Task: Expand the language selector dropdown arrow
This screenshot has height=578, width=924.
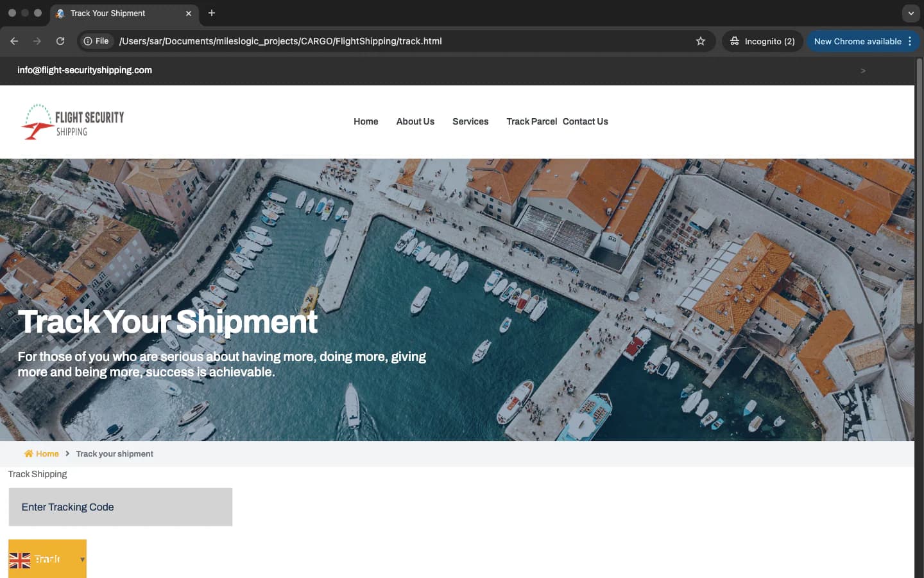Action: [x=82, y=559]
